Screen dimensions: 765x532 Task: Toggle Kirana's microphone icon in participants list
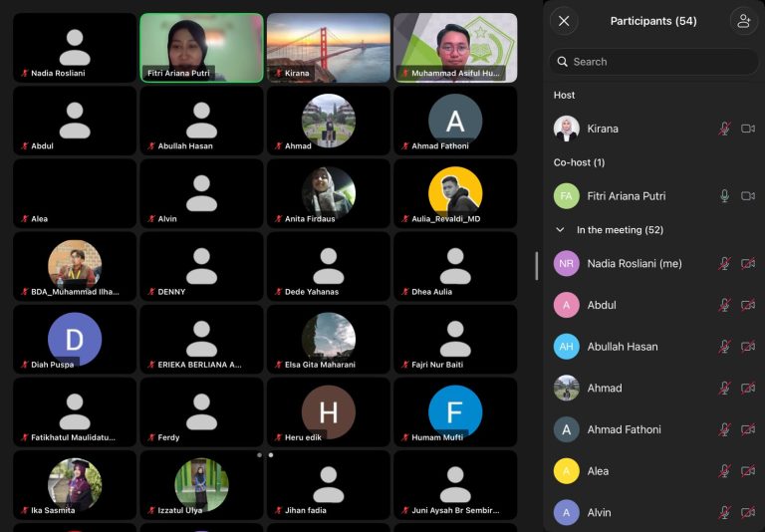tap(724, 129)
